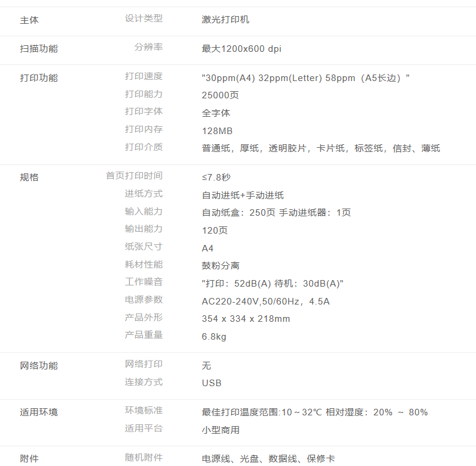The image size is (476, 466).
Task: Click the 打印速度 label
Action: pyautogui.click(x=144, y=76)
